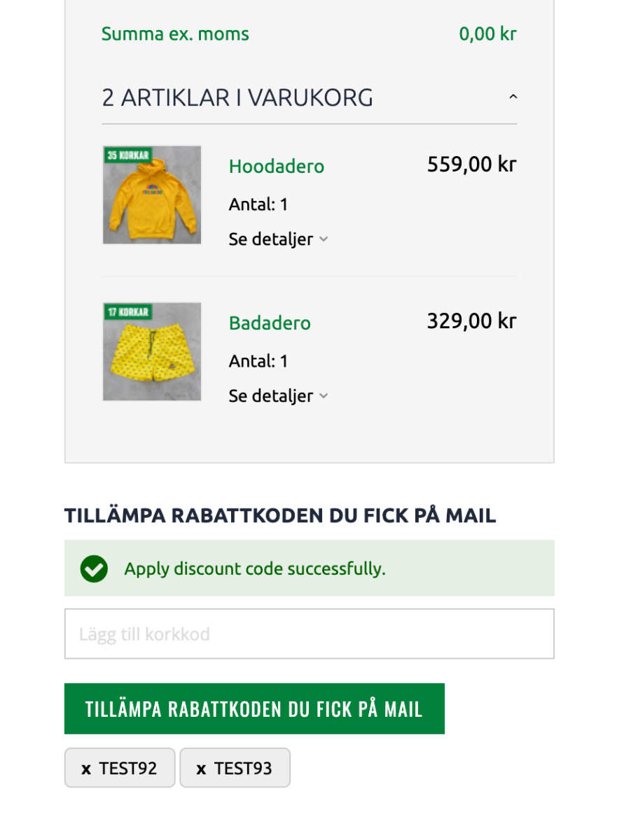This screenshot has width=631, height=840.
Task: Click the Hoodadero price 559,00 kr
Action: [x=471, y=164]
